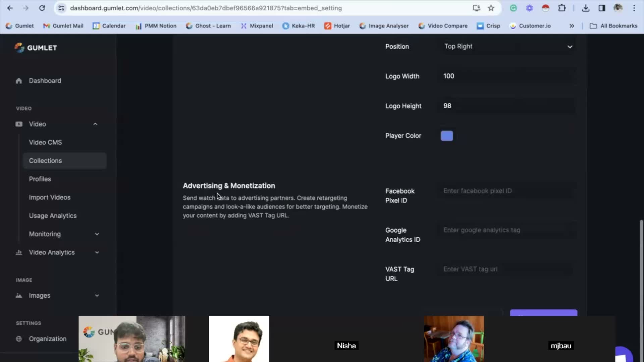This screenshot has height=362, width=644.
Task: Open browser Extensions puzzle icon
Action: 562,8
